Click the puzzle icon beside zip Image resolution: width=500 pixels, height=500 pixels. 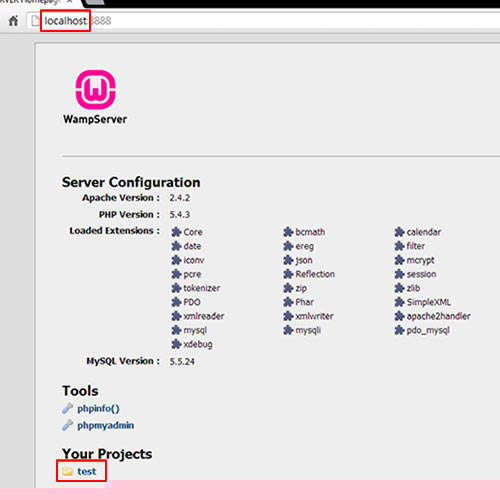pos(288,288)
